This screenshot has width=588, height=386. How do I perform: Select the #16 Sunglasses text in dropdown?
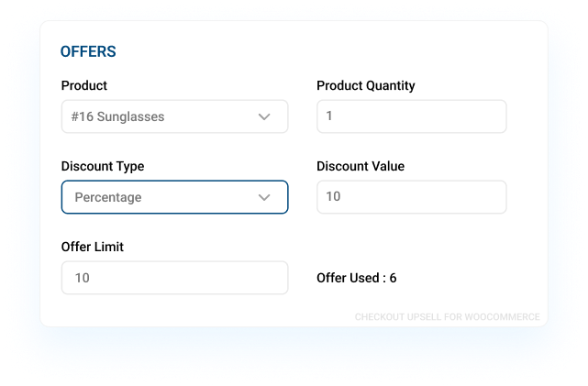pos(117,116)
